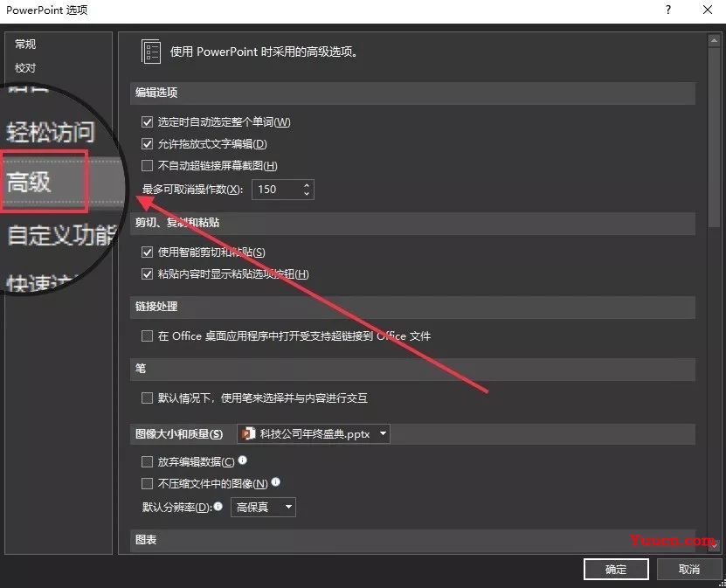
Task: Increase the maximum undo count
Action: 307,185
